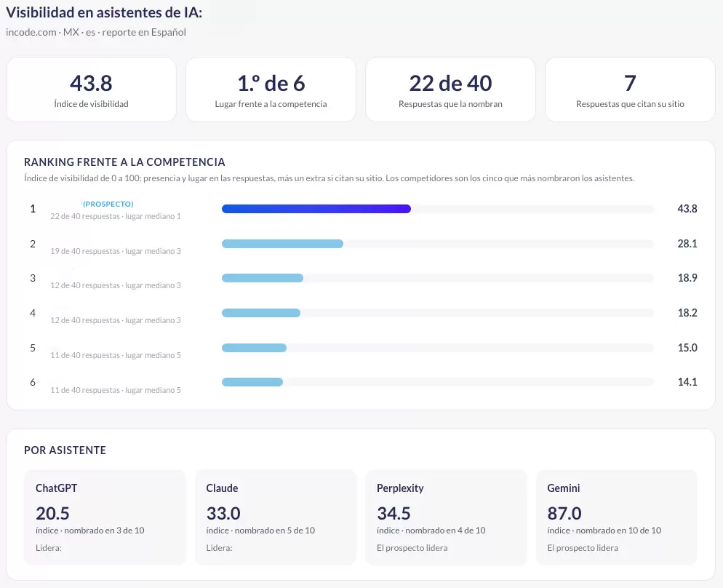Click '19 de 40 respuestas · lugar mediano 3'
Screen dimensions: 723x588
[x=115, y=251]
